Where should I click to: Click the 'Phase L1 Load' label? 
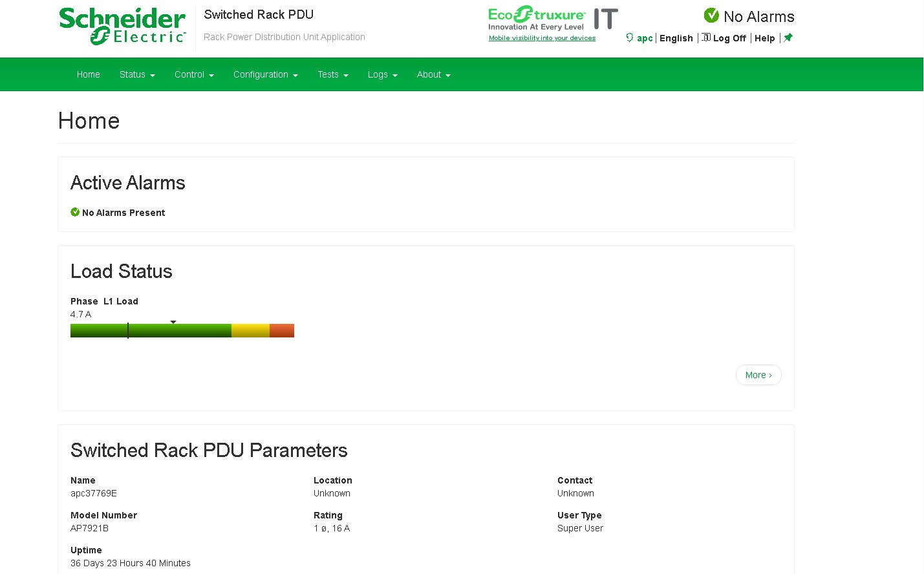pyautogui.click(x=104, y=301)
